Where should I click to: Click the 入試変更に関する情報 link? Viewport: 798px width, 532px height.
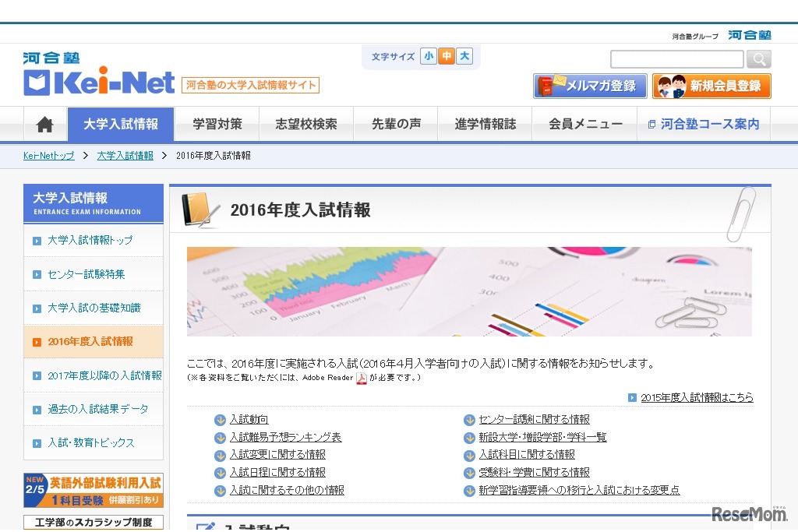[277, 455]
